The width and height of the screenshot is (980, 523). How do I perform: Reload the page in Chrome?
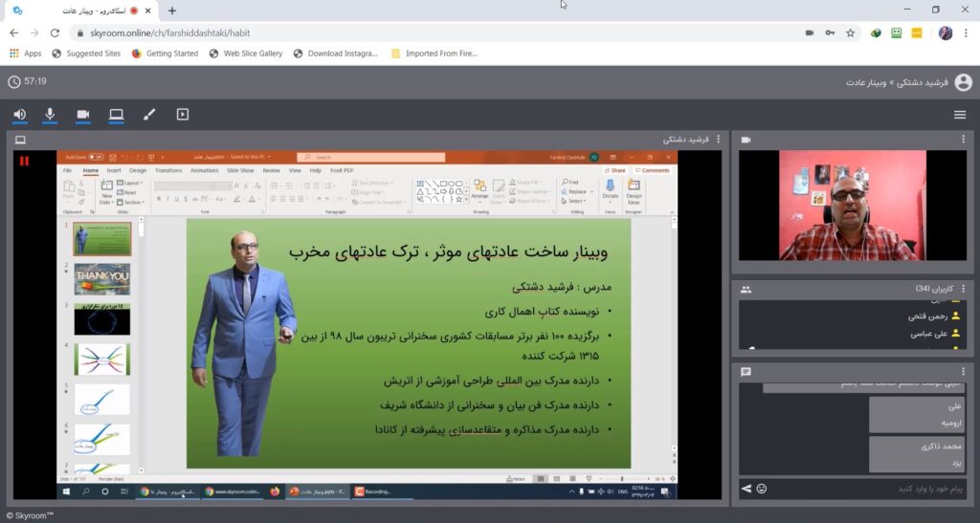click(55, 33)
